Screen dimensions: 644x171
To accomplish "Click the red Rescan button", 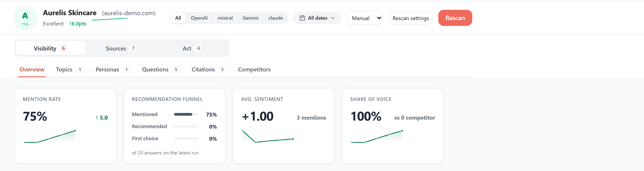I will [455, 18].
